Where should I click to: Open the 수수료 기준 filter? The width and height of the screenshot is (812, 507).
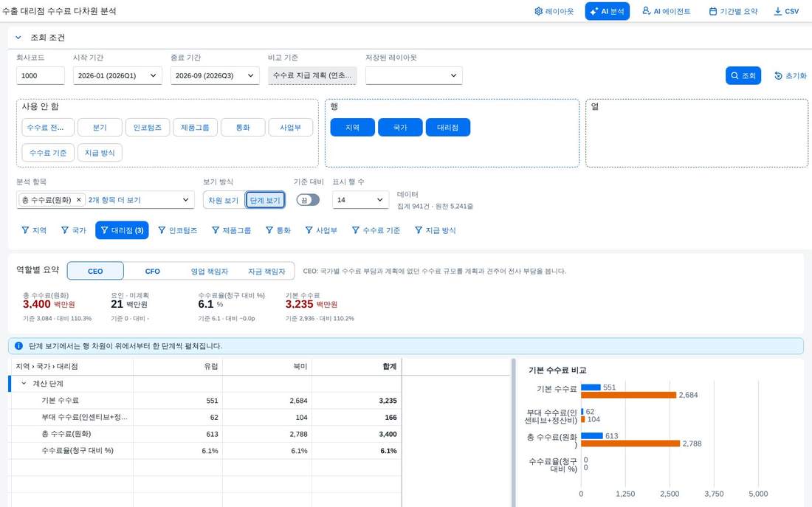point(376,230)
